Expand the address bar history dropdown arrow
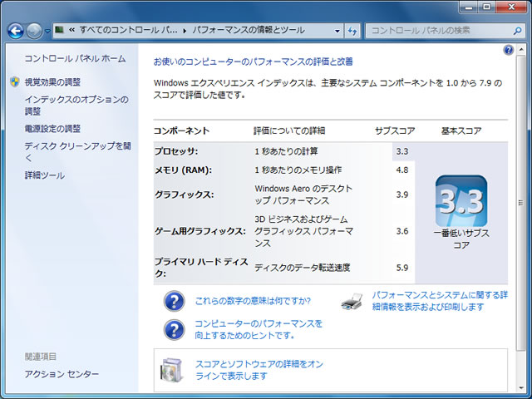532x399 pixels. [337, 32]
